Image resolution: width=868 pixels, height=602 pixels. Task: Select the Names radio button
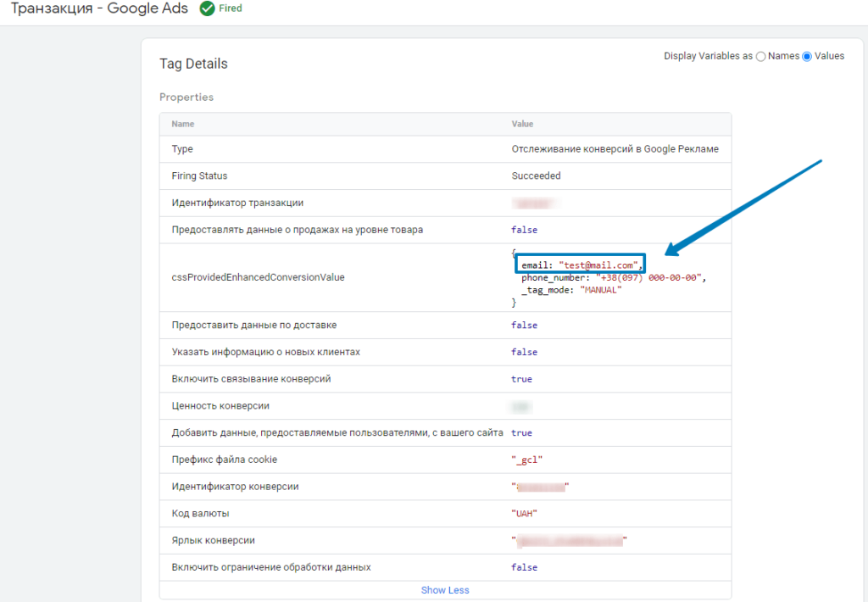coord(760,57)
